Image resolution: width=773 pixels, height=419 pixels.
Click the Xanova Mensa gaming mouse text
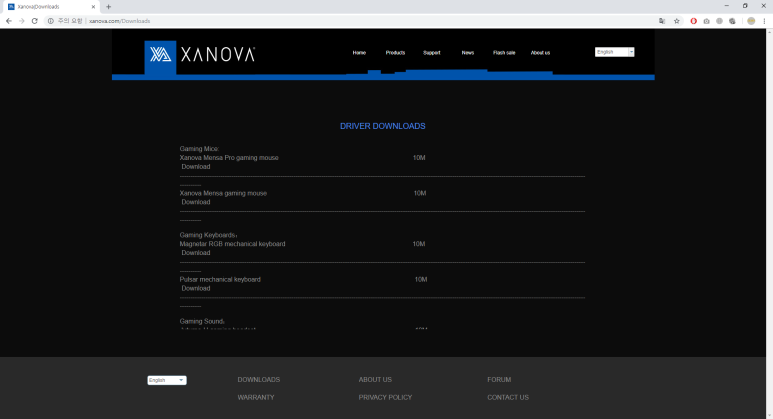(x=223, y=193)
